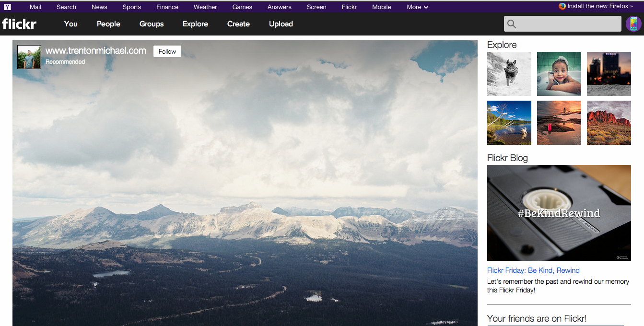Open the People menu

pos(108,24)
